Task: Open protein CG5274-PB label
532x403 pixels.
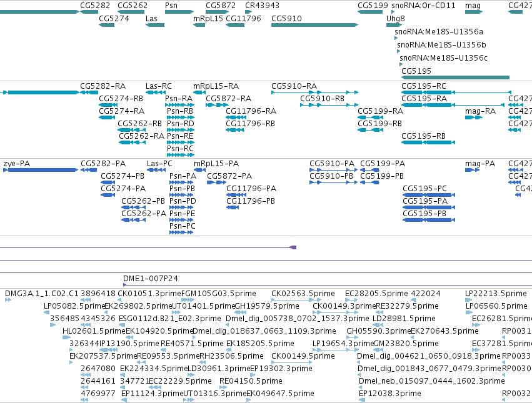Action: click(x=123, y=176)
